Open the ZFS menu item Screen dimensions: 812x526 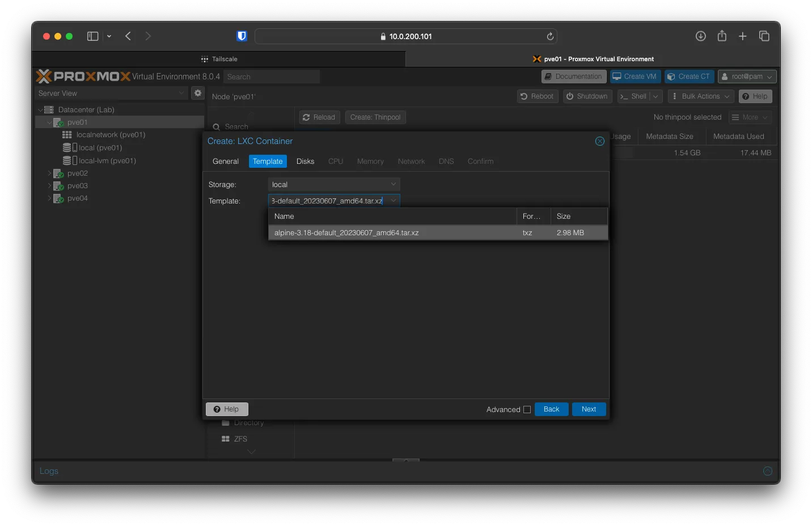tap(240, 439)
